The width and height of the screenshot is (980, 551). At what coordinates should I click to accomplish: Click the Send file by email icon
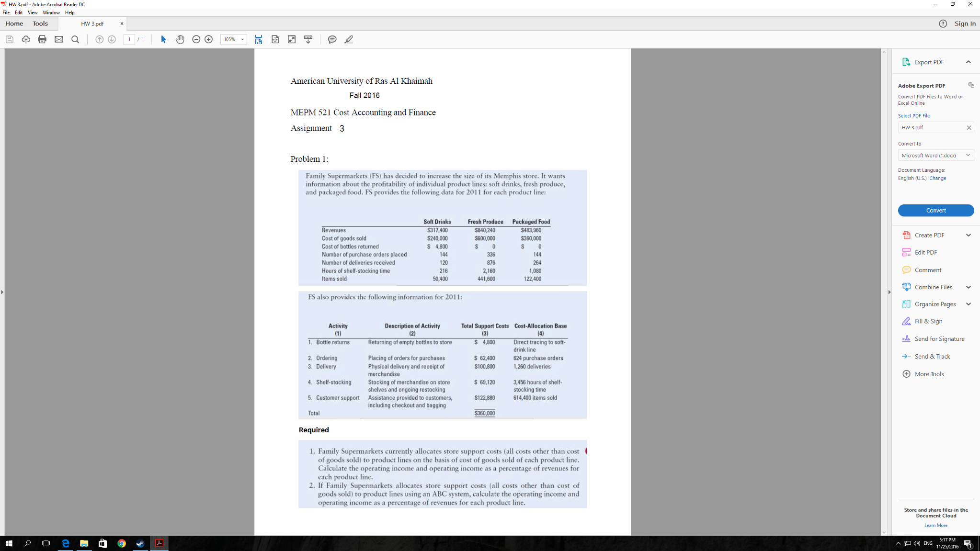click(59, 39)
